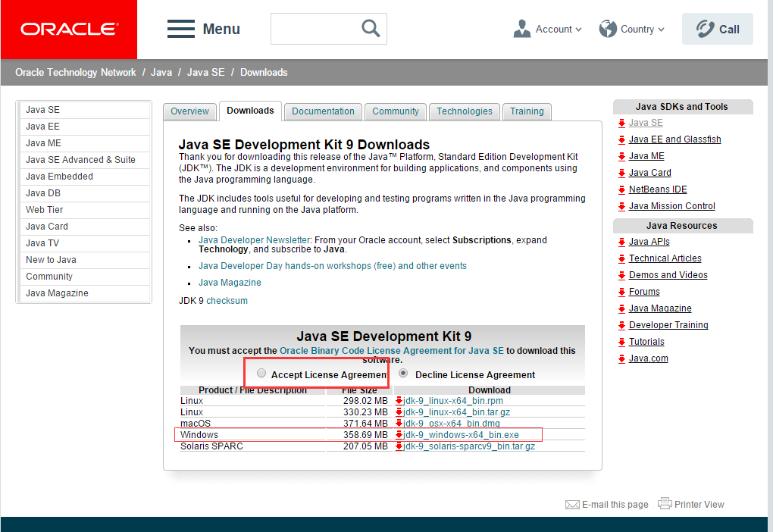Go to Java SE breadcrumb link
This screenshot has width=773, height=532.
[205, 73]
